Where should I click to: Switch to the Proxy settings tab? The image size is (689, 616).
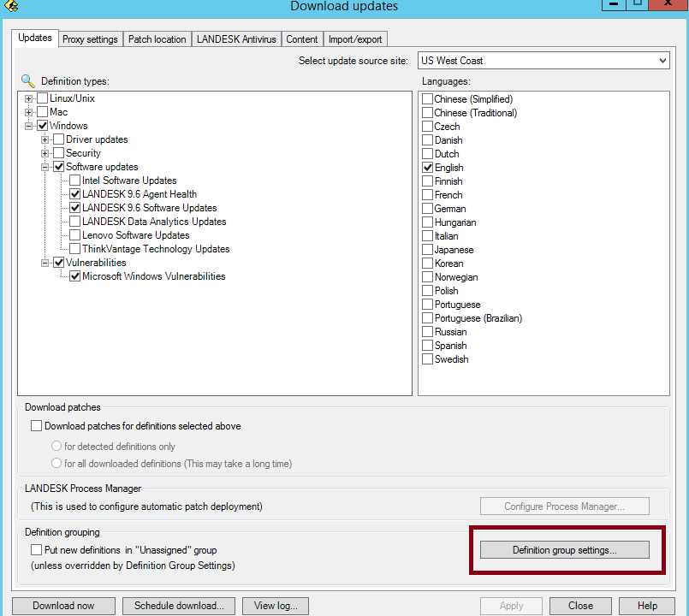pos(90,38)
